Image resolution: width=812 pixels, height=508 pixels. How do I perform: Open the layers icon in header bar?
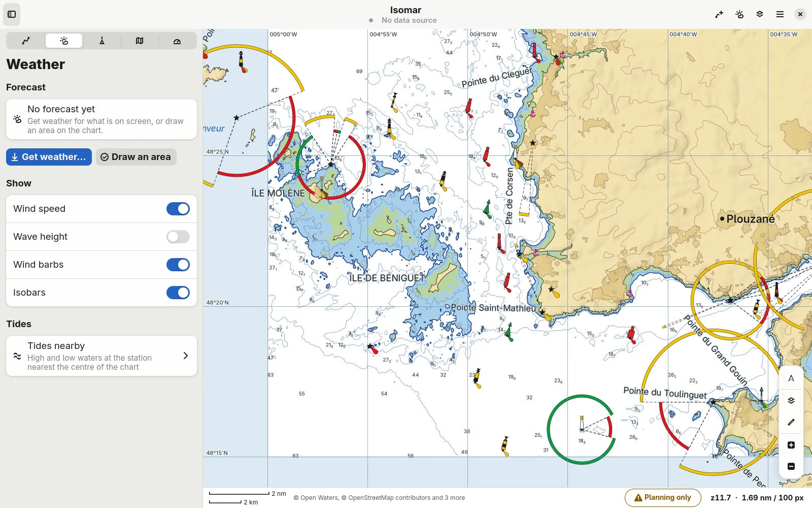coord(760,14)
